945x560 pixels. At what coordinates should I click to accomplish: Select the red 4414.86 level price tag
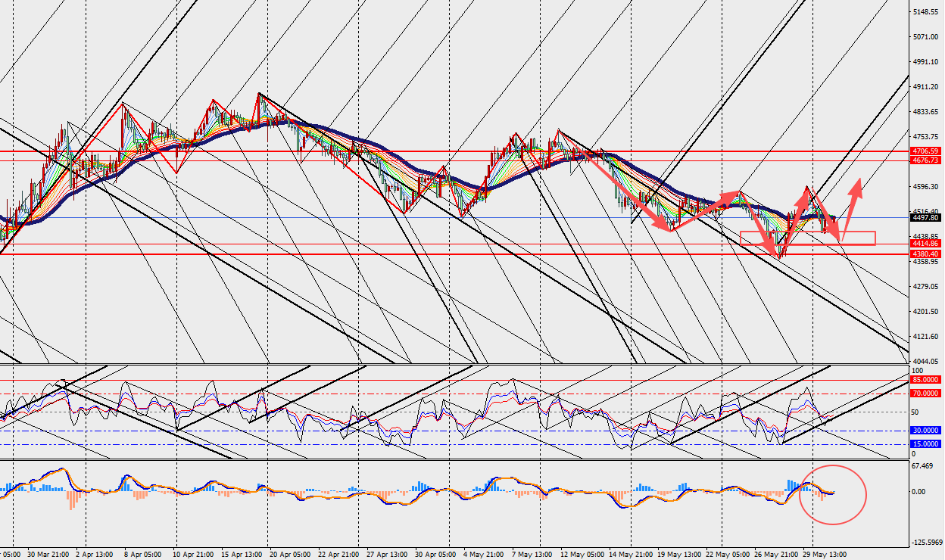click(x=926, y=244)
